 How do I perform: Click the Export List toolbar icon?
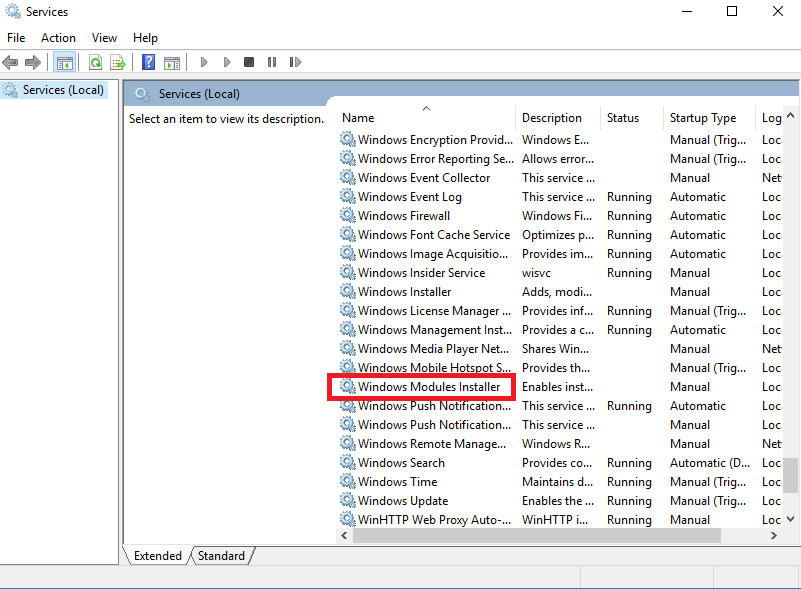tap(118, 63)
